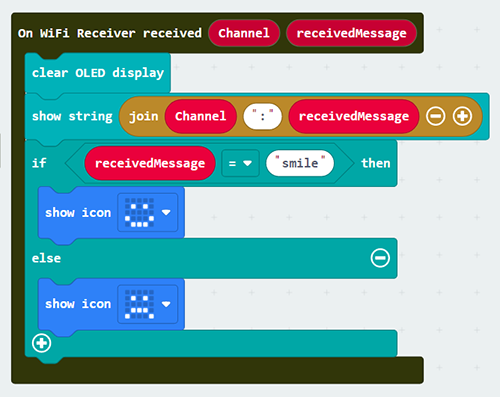Click the else label of the conditional block
The height and width of the screenshot is (397, 500).
click(46, 258)
